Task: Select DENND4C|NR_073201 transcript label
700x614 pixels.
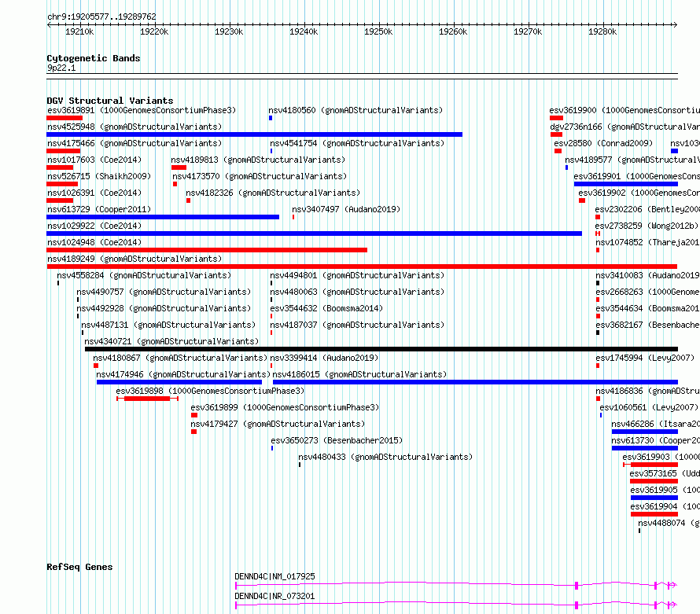Action: 274,596
